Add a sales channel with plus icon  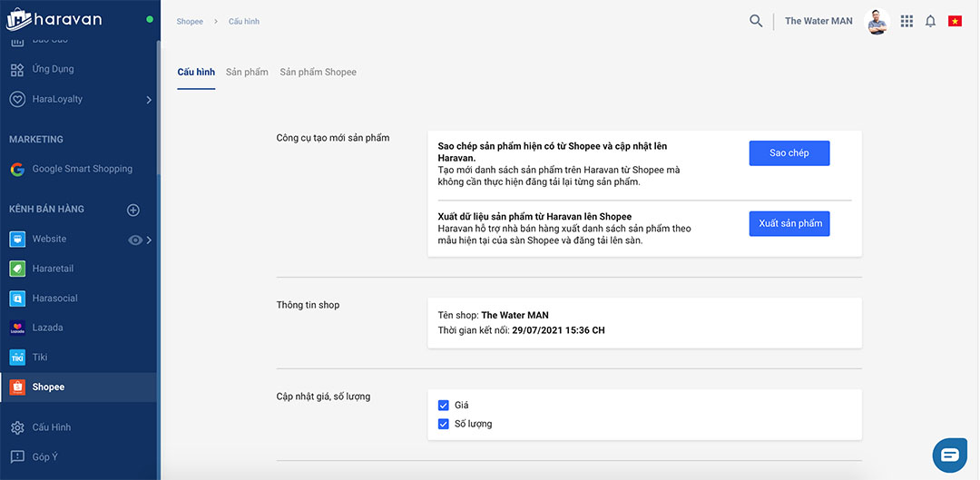pyautogui.click(x=133, y=210)
